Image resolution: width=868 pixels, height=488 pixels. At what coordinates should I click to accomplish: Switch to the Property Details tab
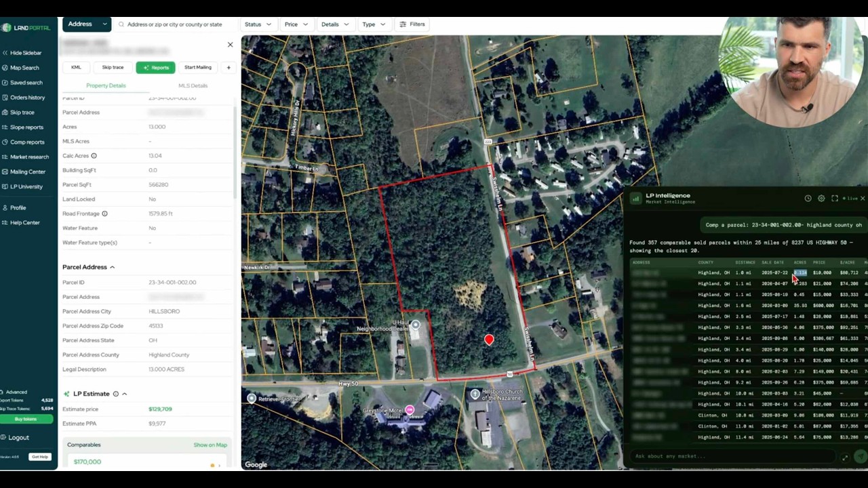click(x=106, y=85)
